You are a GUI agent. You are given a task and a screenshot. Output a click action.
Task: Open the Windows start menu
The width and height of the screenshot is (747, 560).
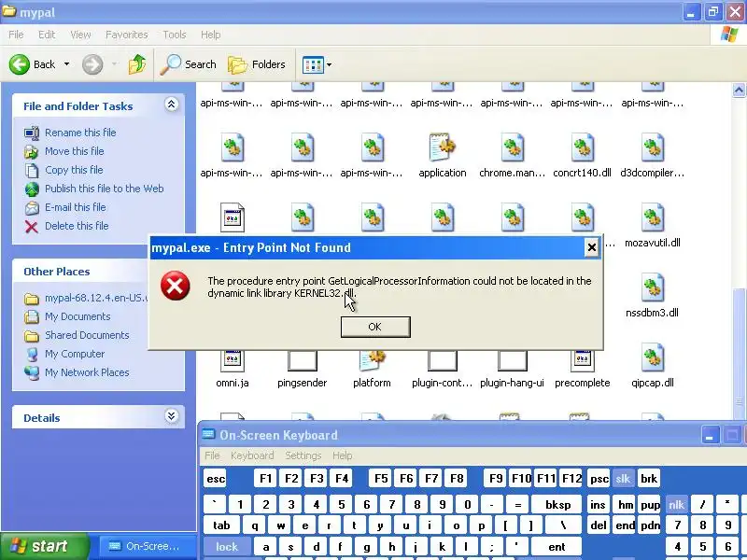(44, 546)
